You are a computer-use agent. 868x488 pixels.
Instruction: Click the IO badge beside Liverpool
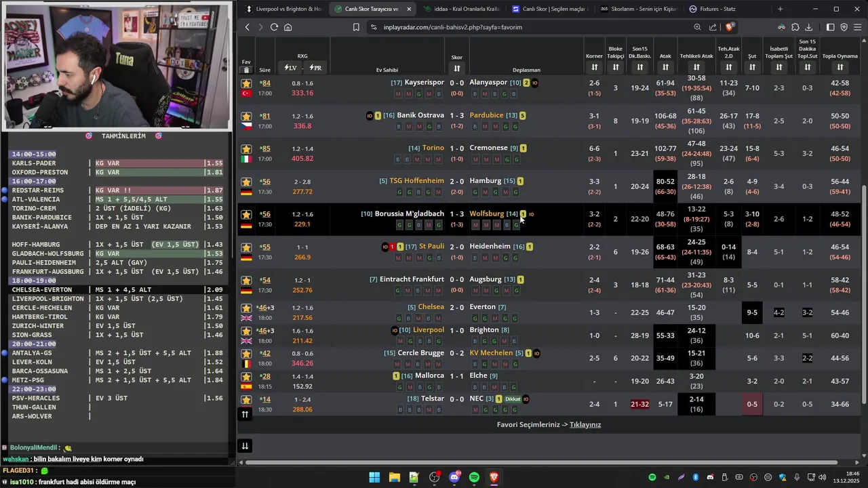395,331
